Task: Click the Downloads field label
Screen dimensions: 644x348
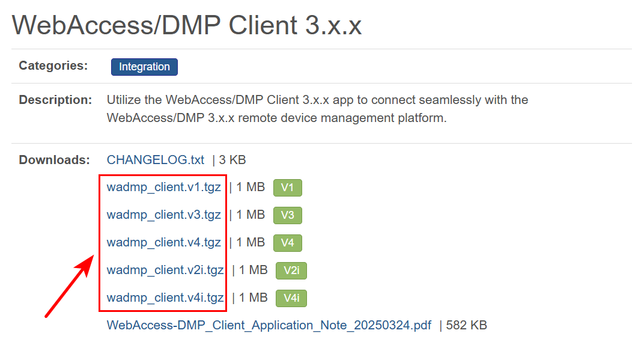Action: pyautogui.click(x=54, y=160)
